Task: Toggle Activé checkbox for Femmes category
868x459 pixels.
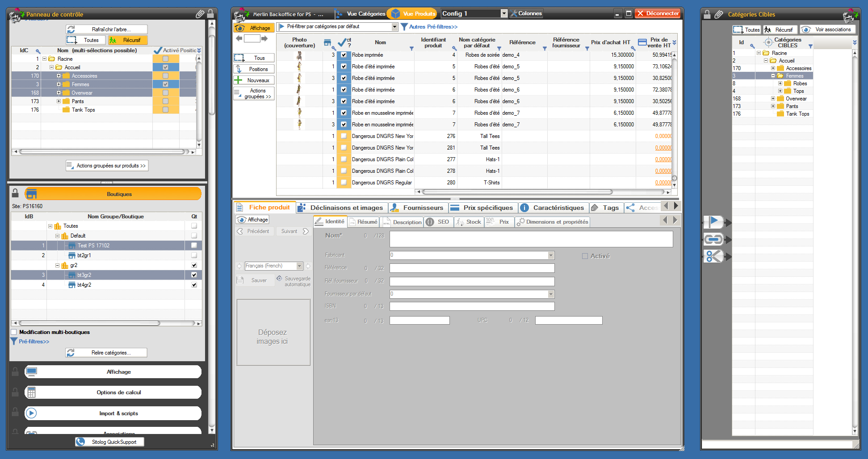Action: (166, 84)
